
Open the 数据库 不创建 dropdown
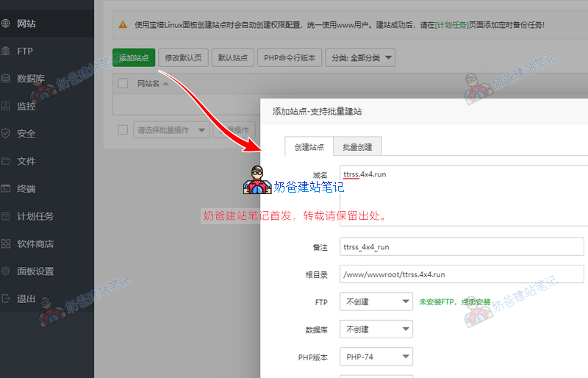pyautogui.click(x=375, y=329)
